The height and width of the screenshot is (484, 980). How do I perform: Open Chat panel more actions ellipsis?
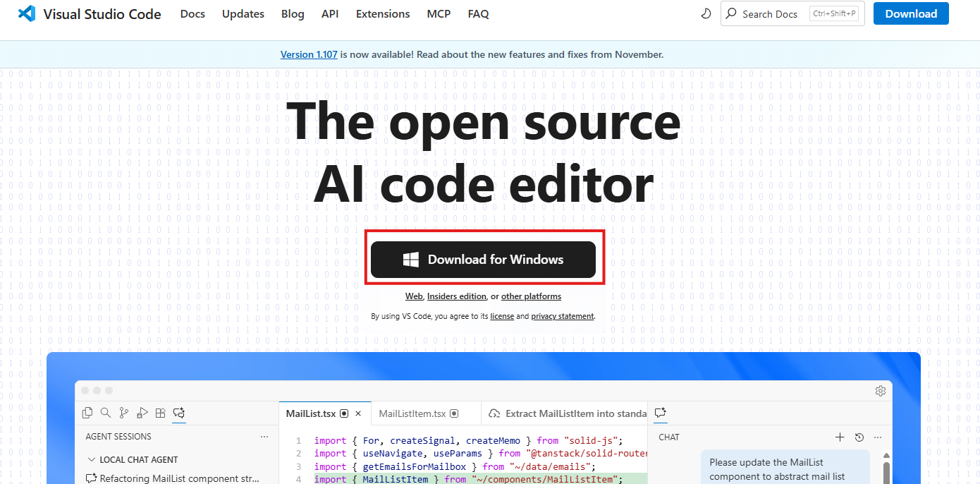[878, 437]
